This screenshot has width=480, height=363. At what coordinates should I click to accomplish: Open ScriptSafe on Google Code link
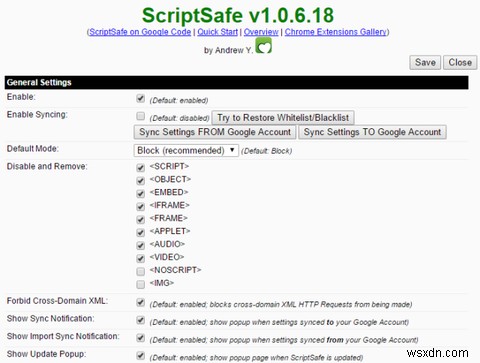pos(140,32)
